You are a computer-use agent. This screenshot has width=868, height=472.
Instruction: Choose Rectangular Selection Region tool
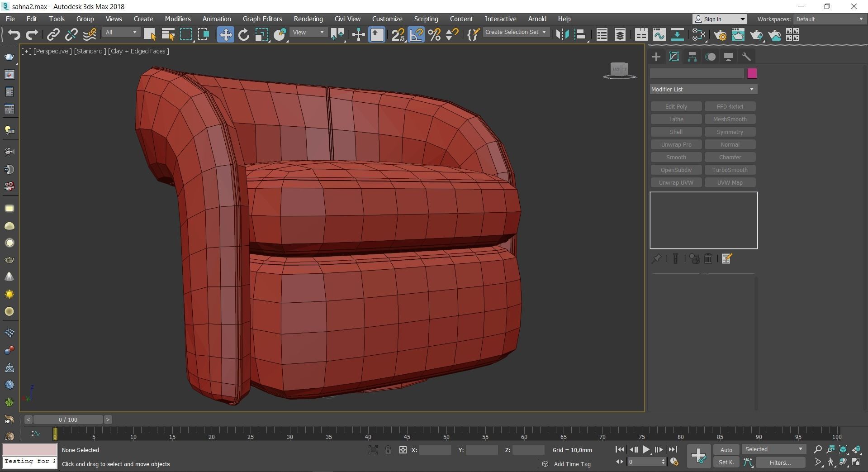point(186,35)
